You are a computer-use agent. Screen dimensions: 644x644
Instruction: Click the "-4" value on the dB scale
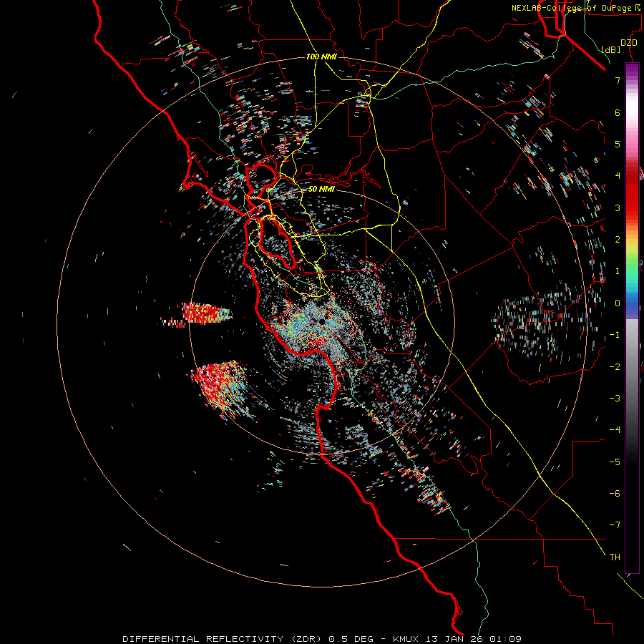click(615, 430)
